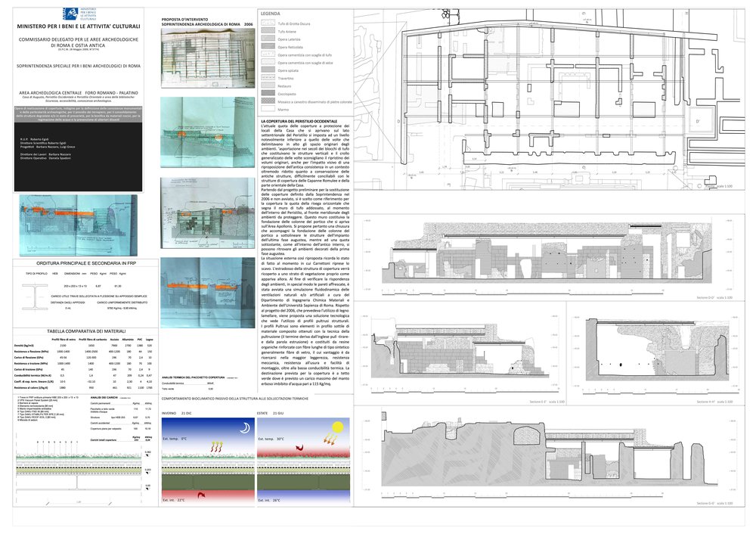756x534 pixels.
Task: Click 'TABELLA COMPARATIVA DEI MATERIALI' heading
Action: 86,331
